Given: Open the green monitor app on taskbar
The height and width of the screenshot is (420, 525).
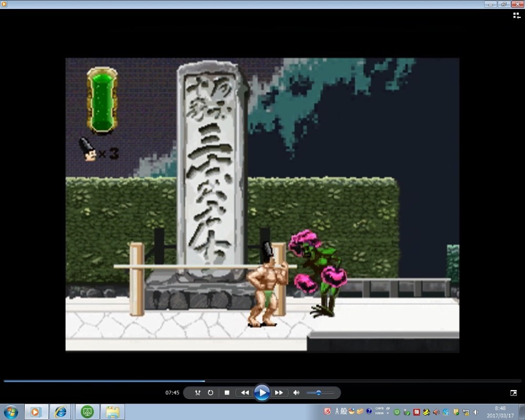Looking at the screenshot, I should point(87,412).
